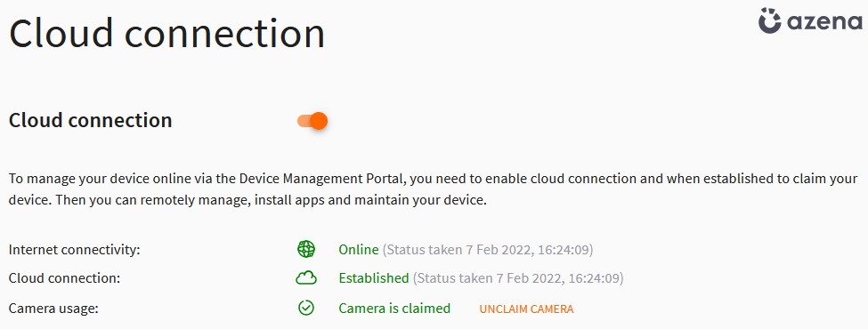Click the azena wordmark text
Viewport: 868px width, 329px height.
(x=824, y=22)
